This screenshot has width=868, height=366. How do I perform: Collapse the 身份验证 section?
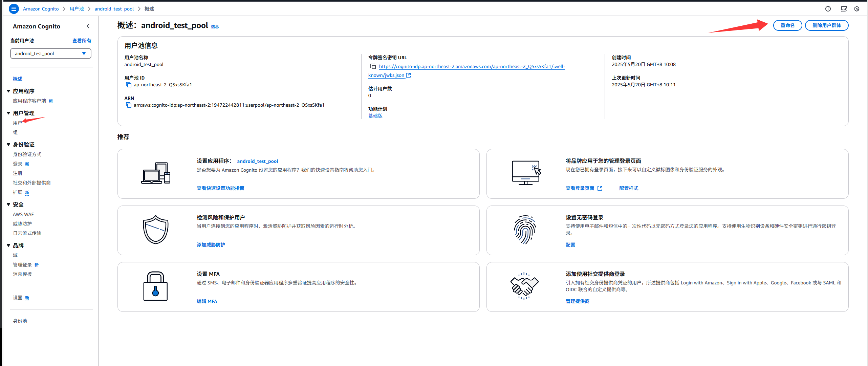pyautogui.click(x=8, y=145)
